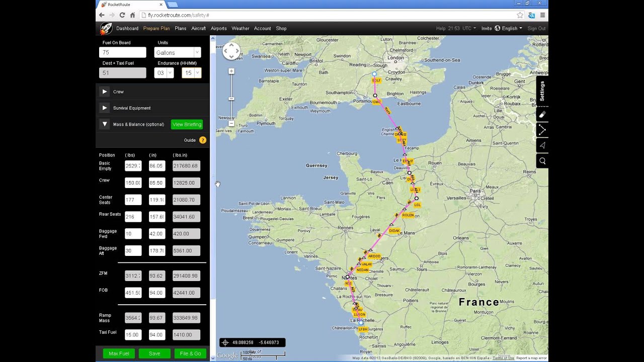
Task: Open the Plans menu
Action: pyautogui.click(x=181, y=28)
